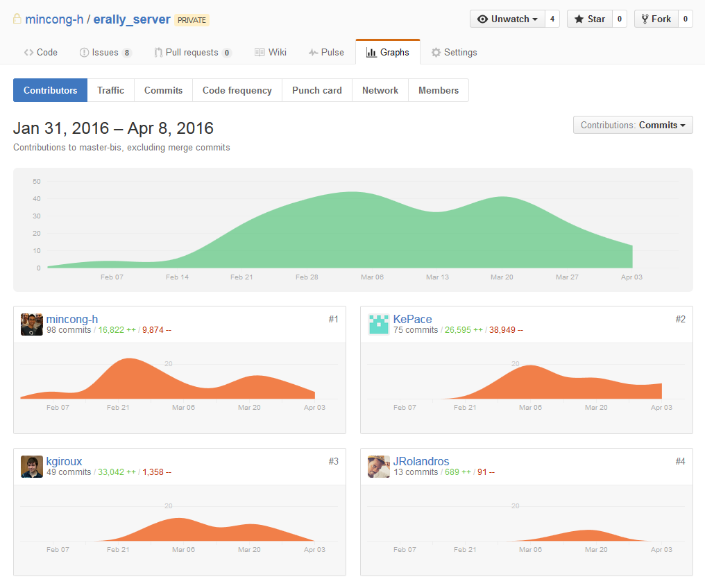
Task: Click the eye icon on Unwatch button
Action: (x=482, y=19)
